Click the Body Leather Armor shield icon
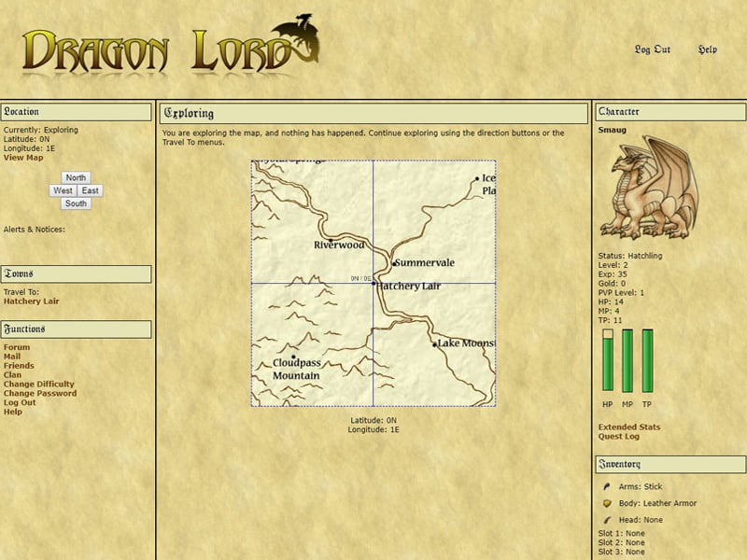747x560 pixels. point(605,503)
